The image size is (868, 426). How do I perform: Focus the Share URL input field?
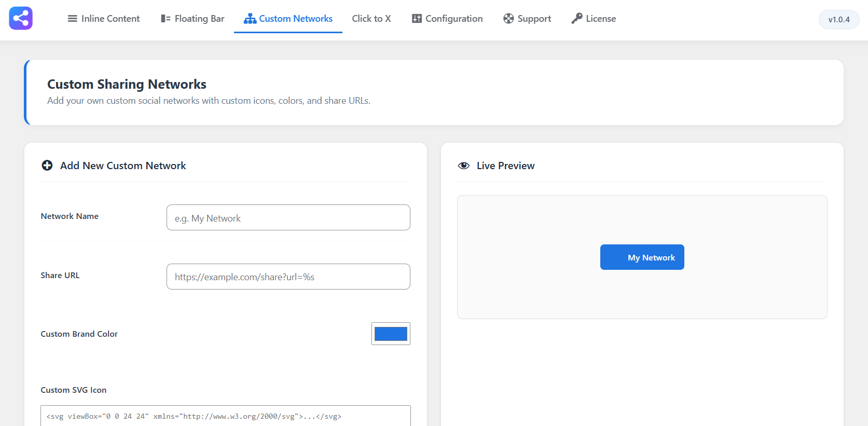[288, 277]
